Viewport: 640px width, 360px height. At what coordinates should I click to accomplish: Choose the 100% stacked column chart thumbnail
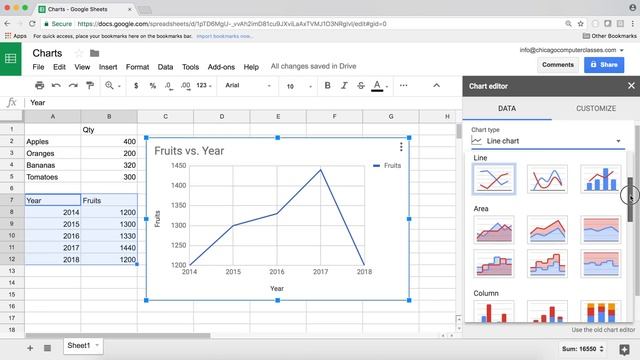tap(601, 312)
